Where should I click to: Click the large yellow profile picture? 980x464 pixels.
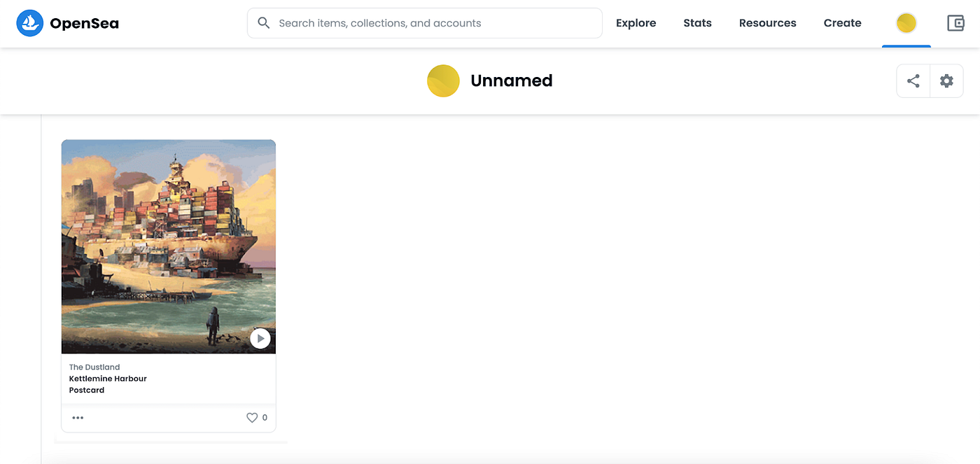click(443, 80)
